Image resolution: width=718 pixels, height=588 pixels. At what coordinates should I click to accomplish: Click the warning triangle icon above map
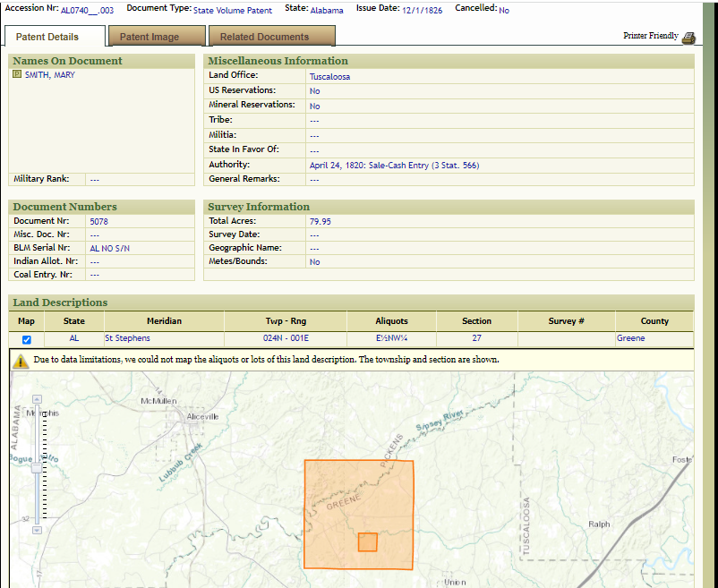(21, 361)
